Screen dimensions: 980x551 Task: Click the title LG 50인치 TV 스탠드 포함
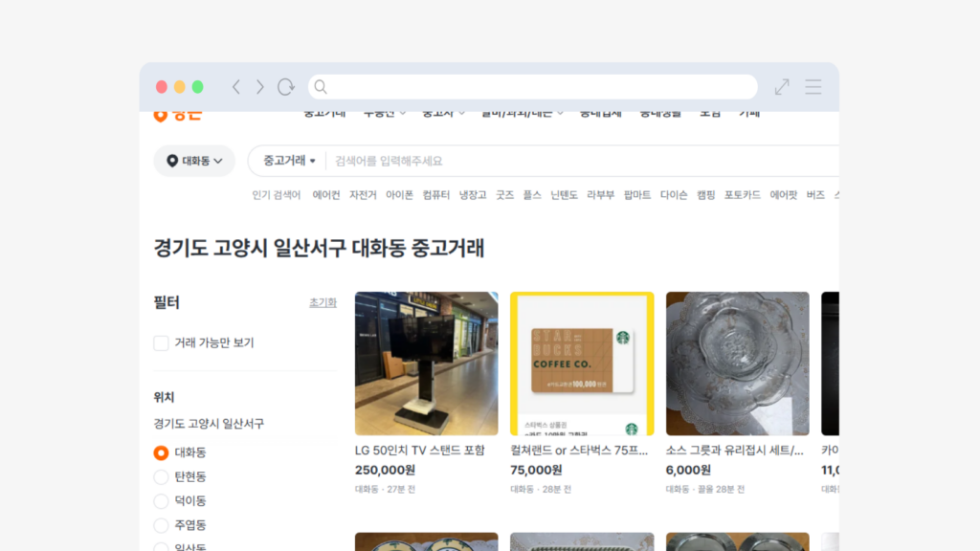point(420,451)
